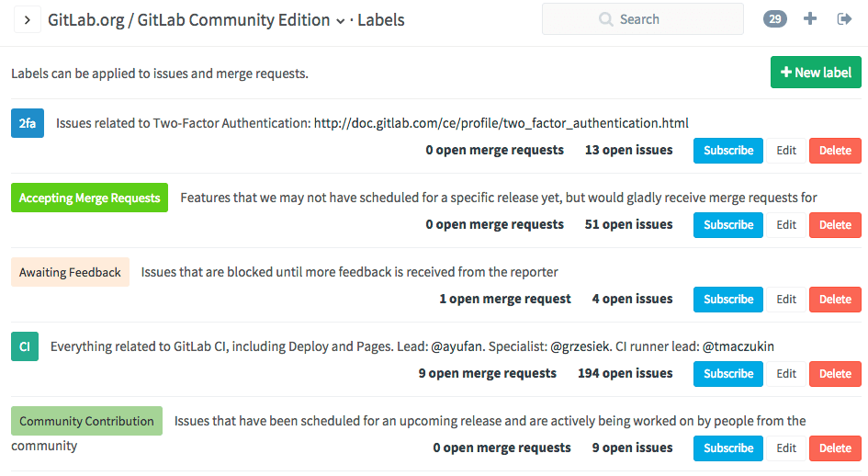Click the plus icon to create new project
The width and height of the screenshot is (868, 476).
coord(810,19)
